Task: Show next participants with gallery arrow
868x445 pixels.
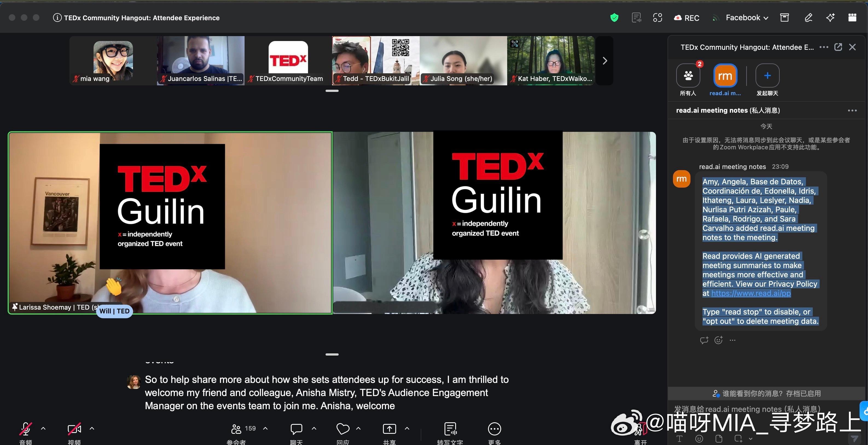Action: point(605,61)
